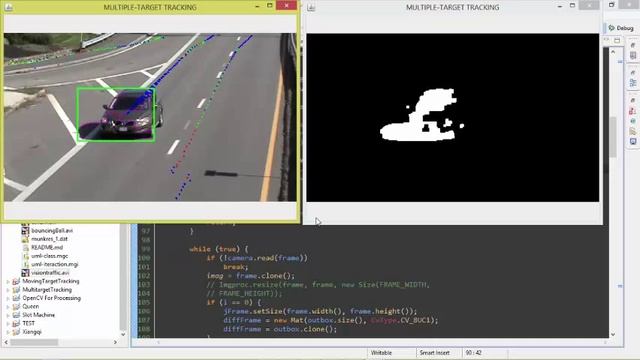Open the red trimmed view icon below Outline
The image size is (640, 360).
(x=633, y=111)
